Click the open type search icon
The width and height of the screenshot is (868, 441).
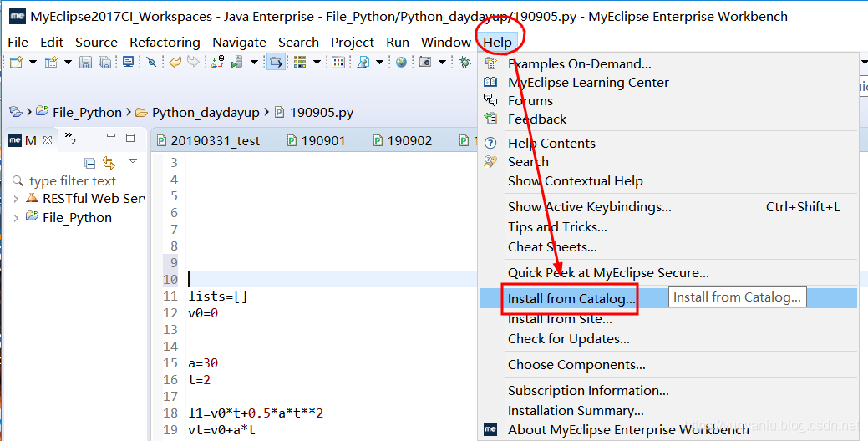click(363, 62)
